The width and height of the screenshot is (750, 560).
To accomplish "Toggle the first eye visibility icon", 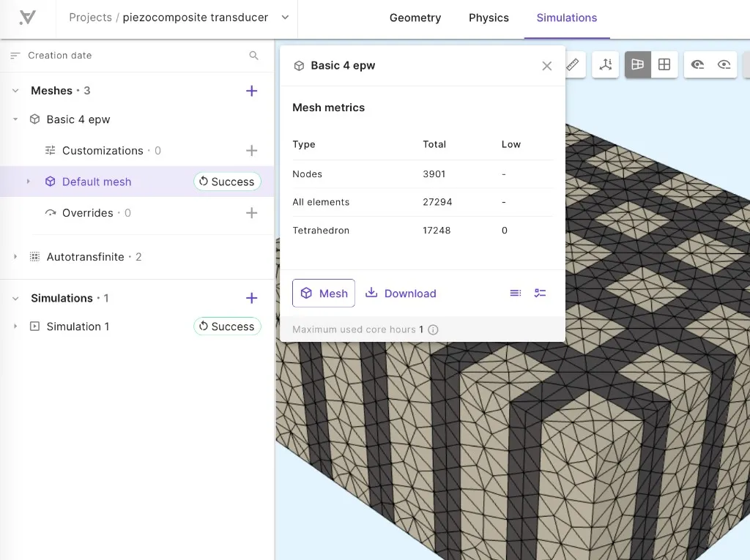I will (x=697, y=64).
